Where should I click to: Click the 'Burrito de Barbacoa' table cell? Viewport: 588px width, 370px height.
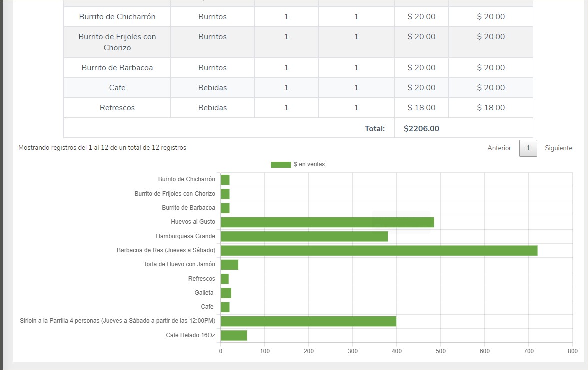(117, 68)
